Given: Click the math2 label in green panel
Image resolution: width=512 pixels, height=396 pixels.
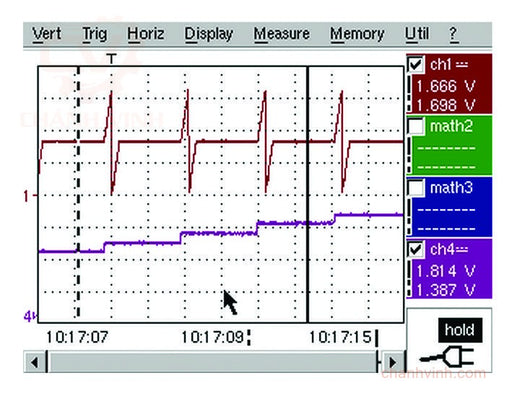Looking at the screenshot, I should point(451,126).
